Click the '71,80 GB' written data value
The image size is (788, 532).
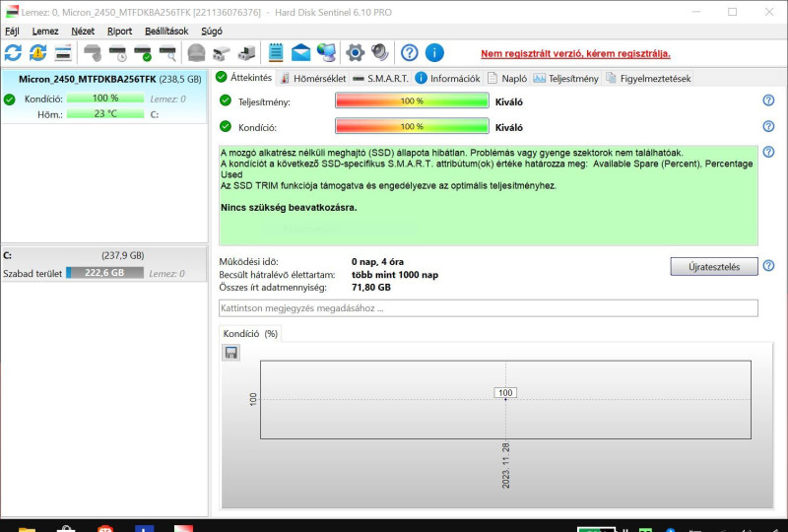pos(371,287)
